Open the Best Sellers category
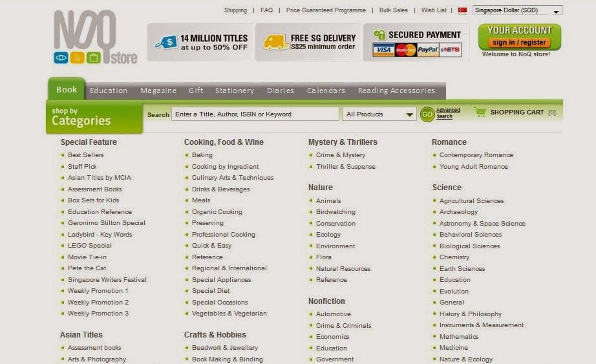596x364 pixels. pos(85,155)
